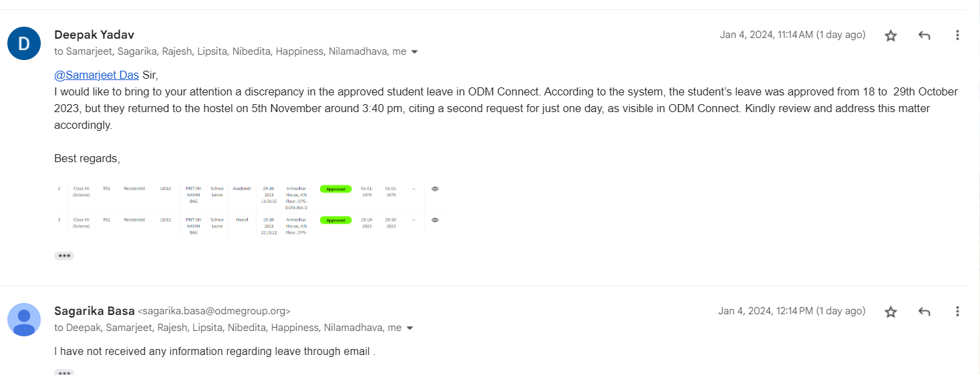Open Sagarika Basa's profile avatar
The height and width of the screenshot is (375, 980).
click(x=24, y=319)
